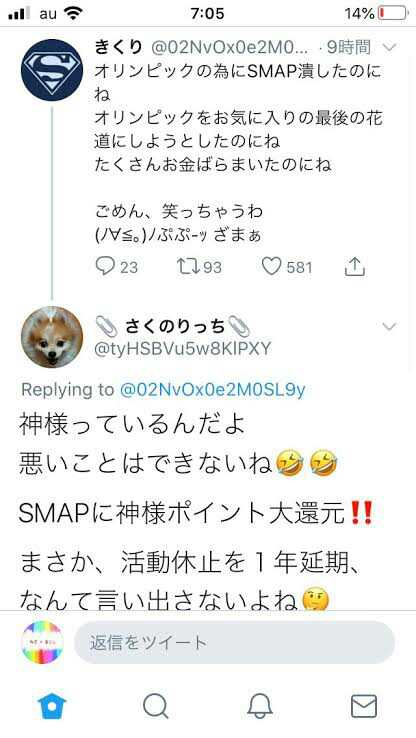Tap the battery indicator in status bar

point(393,13)
